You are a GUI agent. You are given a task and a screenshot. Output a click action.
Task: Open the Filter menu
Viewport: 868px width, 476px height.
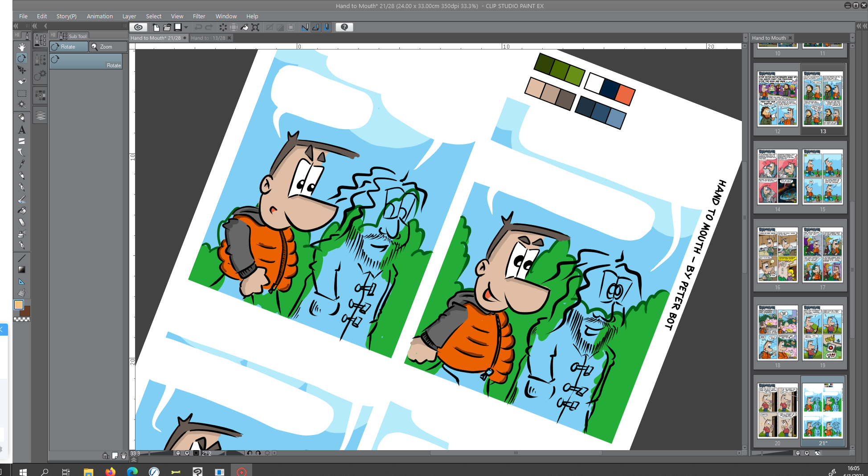pos(199,16)
